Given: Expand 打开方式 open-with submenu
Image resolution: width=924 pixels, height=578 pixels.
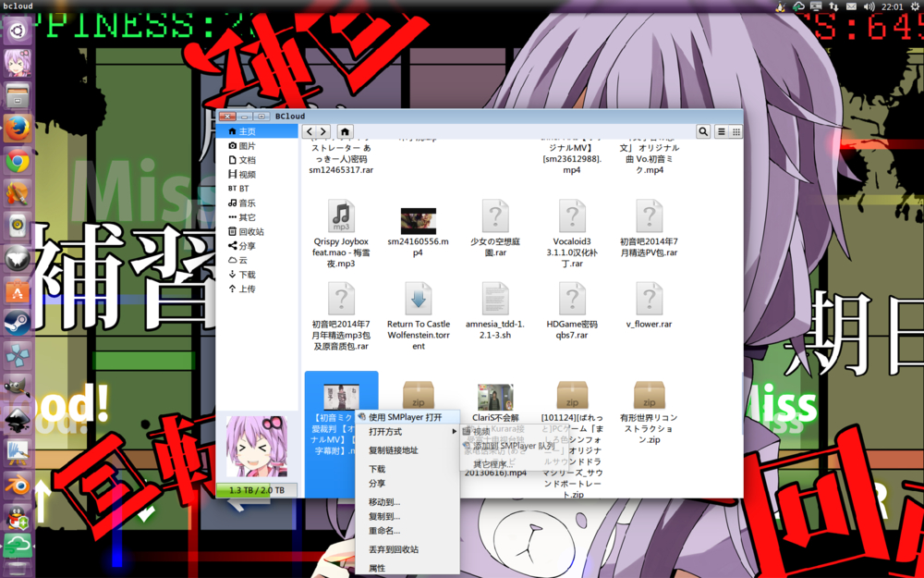Looking at the screenshot, I should coord(407,432).
